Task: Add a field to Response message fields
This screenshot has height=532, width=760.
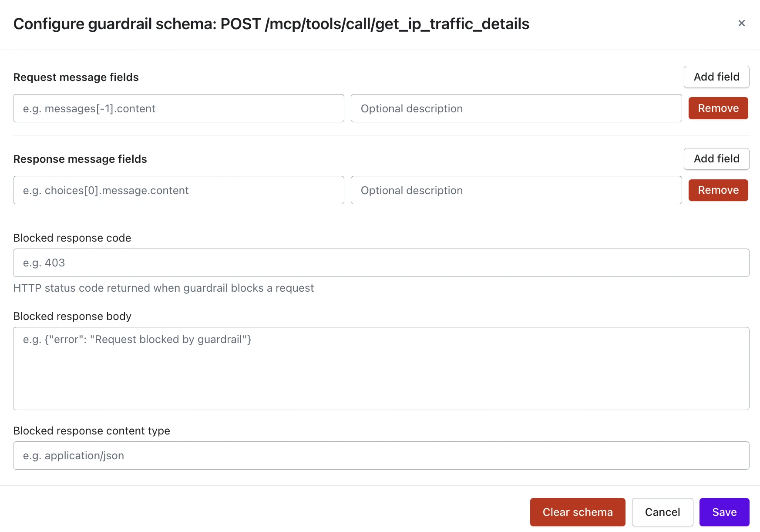Action: click(716, 159)
